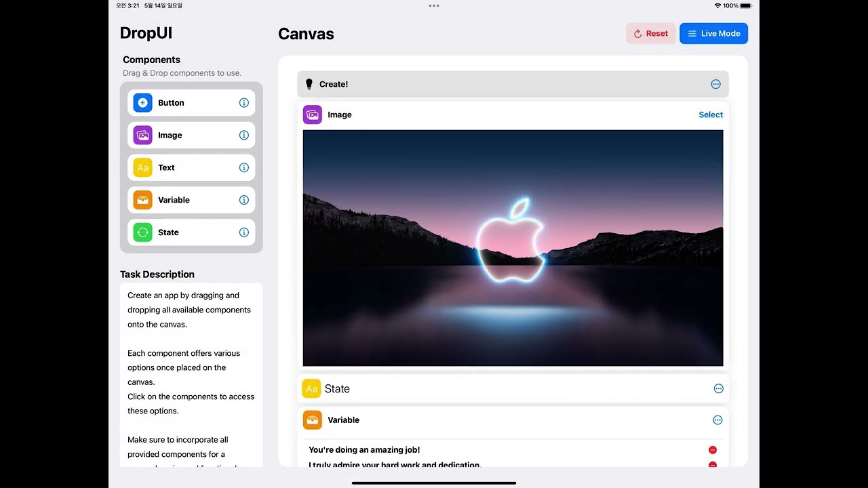Screen dimensions: 868x488
Task: Click the "DropUI" app title
Action: coord(146,33)
